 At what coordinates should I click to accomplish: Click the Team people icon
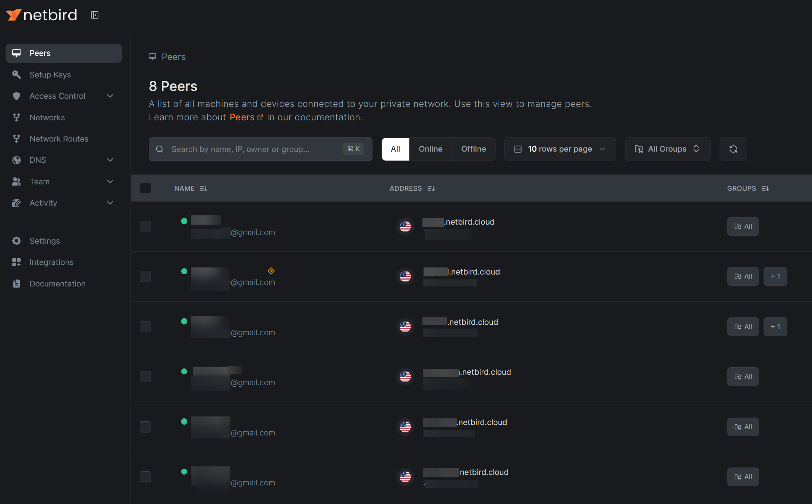(x=16, y=181)
